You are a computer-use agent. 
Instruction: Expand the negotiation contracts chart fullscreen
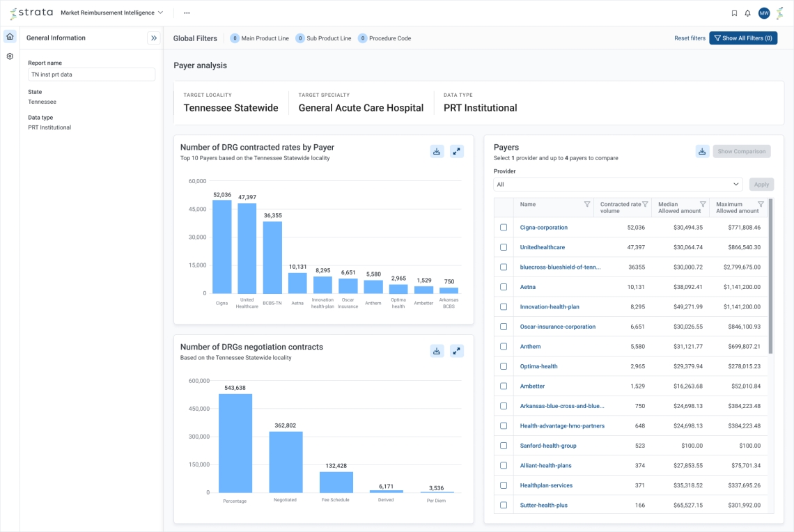pos(457,351)
